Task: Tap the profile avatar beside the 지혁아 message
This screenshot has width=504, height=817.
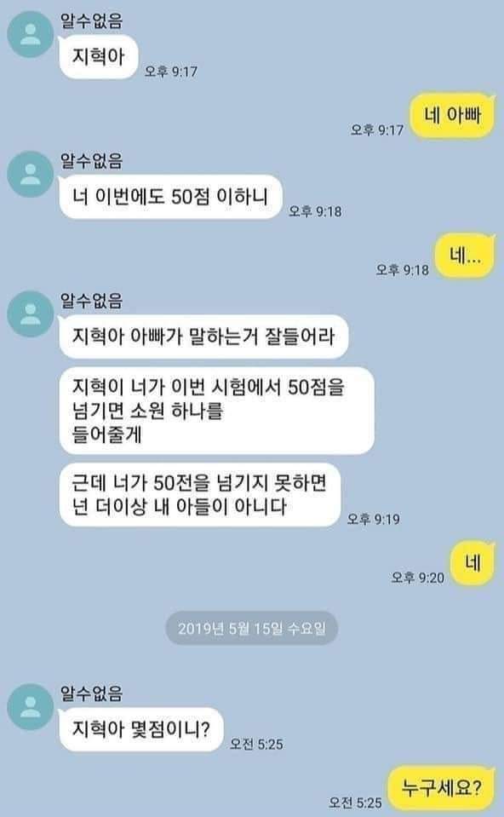Action: tap(30, 34)
